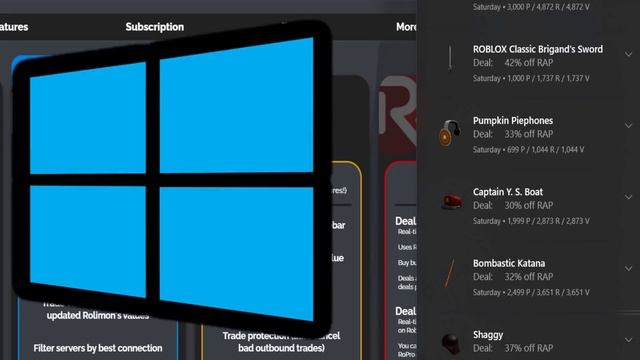Expand the Shaggy deal entry

(x=628, y=340)
